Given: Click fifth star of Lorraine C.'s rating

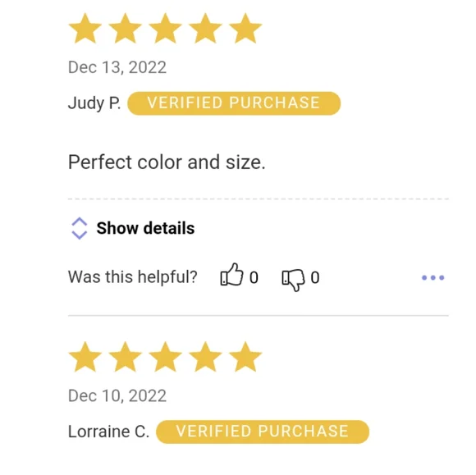Looking at the screenshot, I should 245,357.
